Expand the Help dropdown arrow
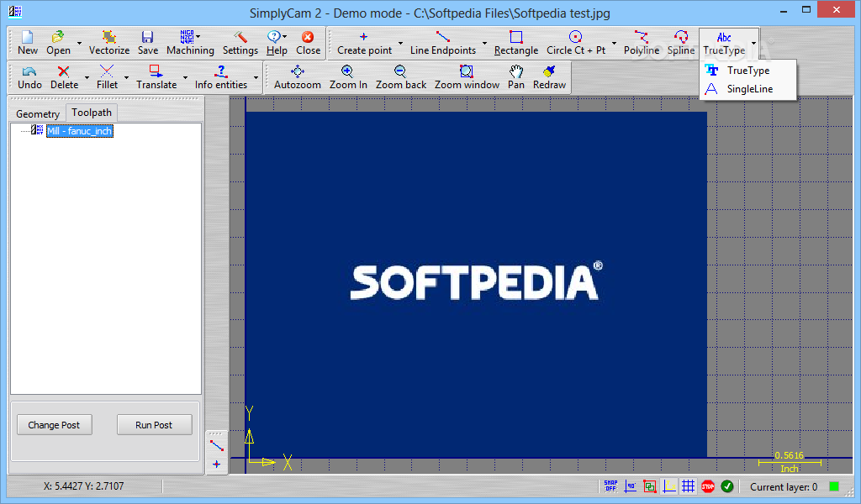Image resolution: width=861 pixels, height=504 pixels. click(284, 37)
